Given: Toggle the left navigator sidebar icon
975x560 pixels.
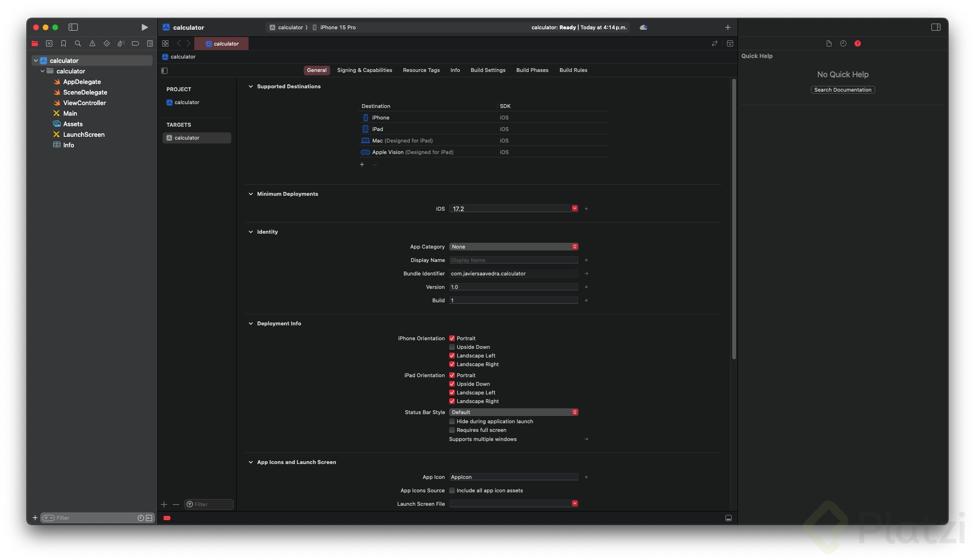Looking at the screenshot, I should (73, 27).
